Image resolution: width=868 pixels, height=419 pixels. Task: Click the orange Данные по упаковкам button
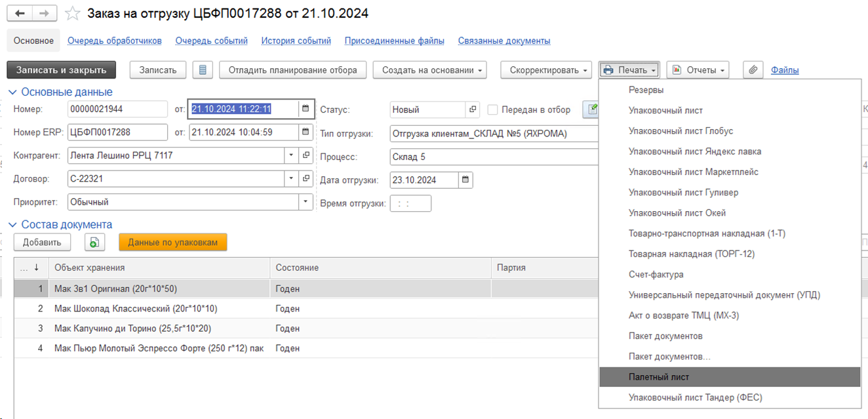pyautogui.click(x=172, y=243)
